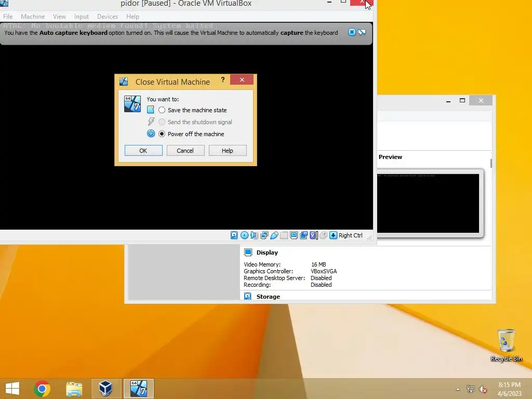532x399 pixels.
Task: Open the Recycle Bin on desktop
Action: coord(506,345)
